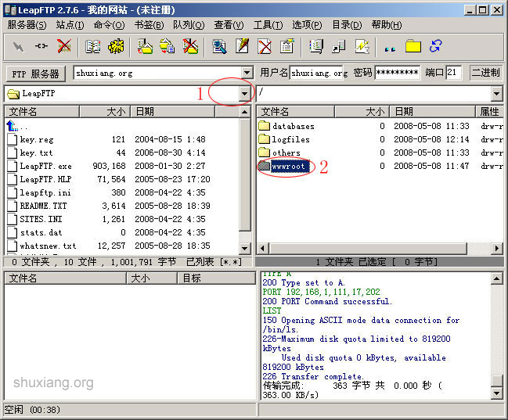Click the shortcut arrow toolbar icon
Viewport: 508px width, 420px height.
click(339, 47)
